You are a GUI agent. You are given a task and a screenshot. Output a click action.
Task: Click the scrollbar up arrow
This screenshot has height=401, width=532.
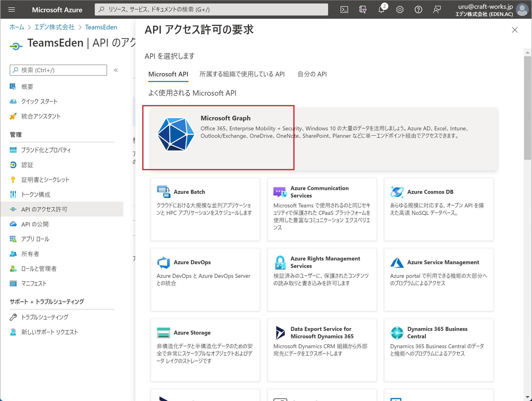click(527, 52)
